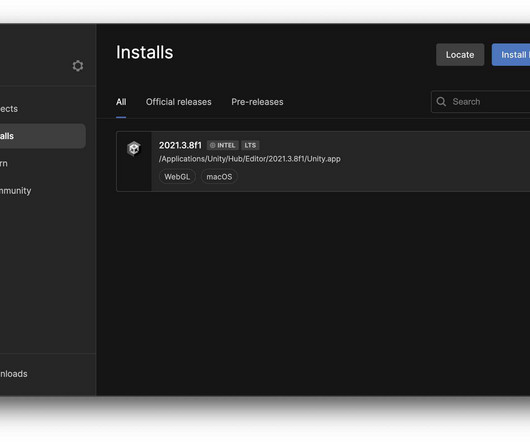Click the 2021.3.8f1 version title
530x442 pixels.
pyautogui.click(x=180, y=145)
